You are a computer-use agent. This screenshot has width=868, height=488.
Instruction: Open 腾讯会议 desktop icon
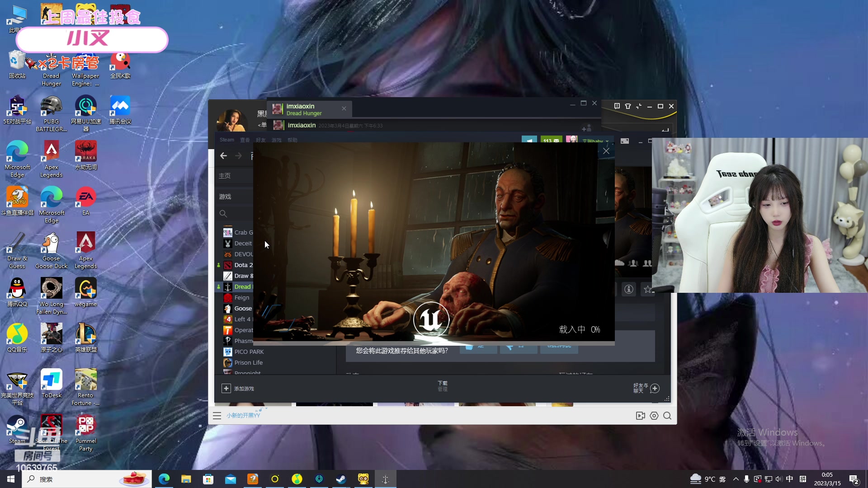tap(120, 110)
